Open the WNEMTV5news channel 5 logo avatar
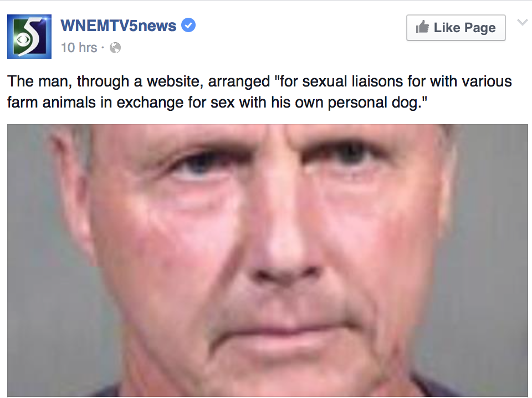Screen dimensions: 532x398 (x=29, y=36)
